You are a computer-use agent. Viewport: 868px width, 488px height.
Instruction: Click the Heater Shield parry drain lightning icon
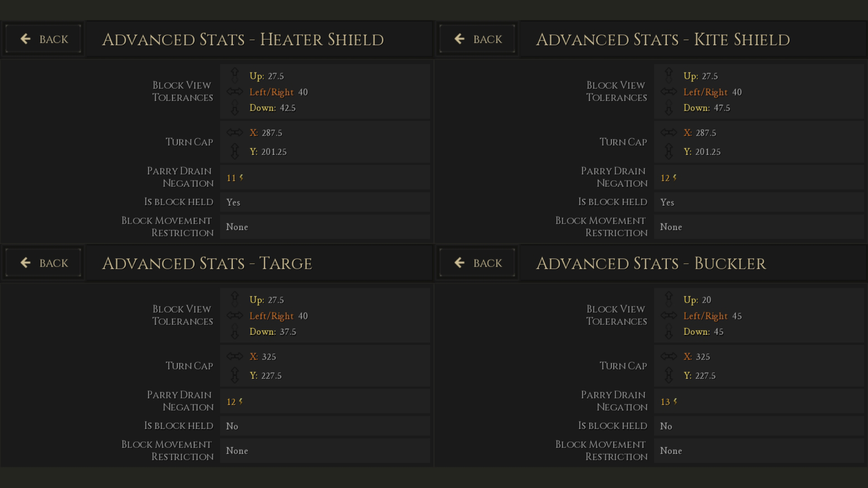coord(241,177)
